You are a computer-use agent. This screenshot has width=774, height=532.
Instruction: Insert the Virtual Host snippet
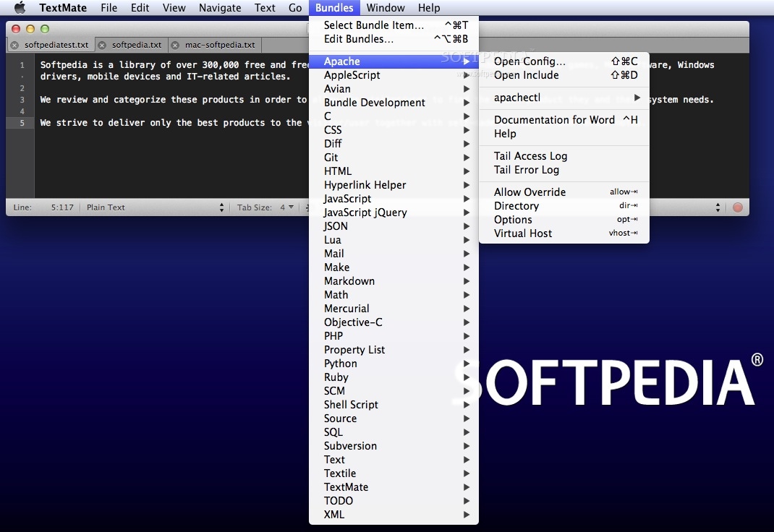click(x=564, y=233)
